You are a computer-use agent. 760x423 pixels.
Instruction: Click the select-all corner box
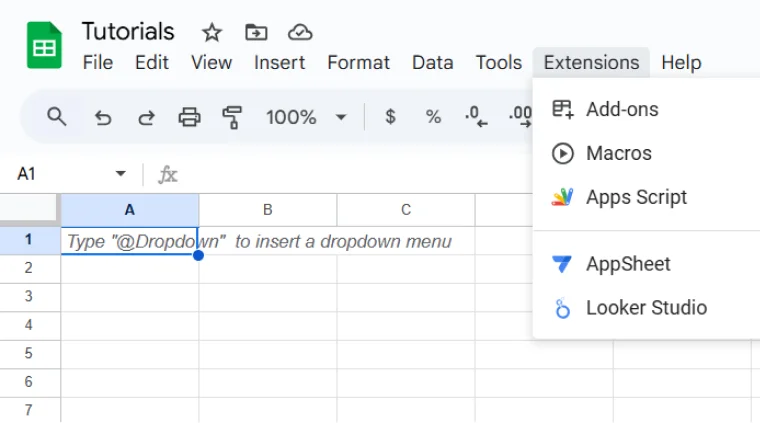(29, 209)
